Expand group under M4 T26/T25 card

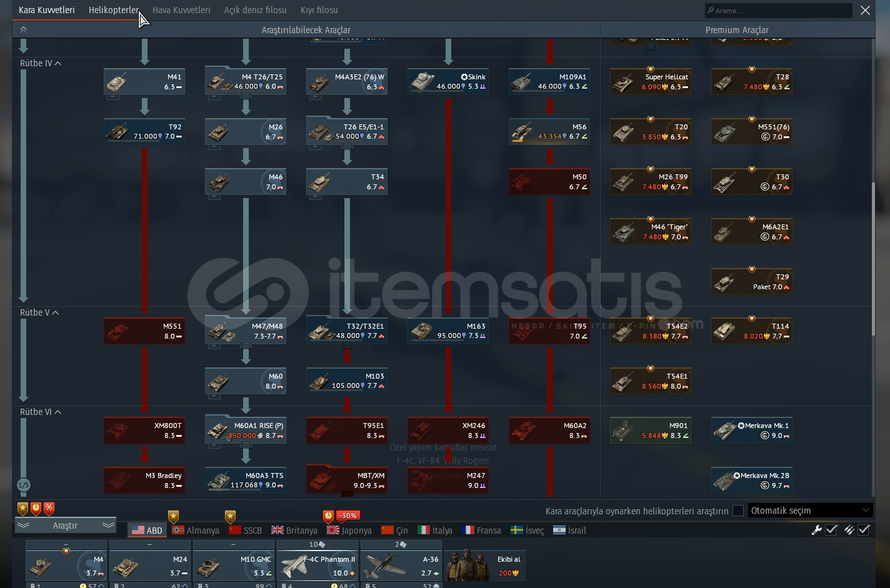pos(246,96)
